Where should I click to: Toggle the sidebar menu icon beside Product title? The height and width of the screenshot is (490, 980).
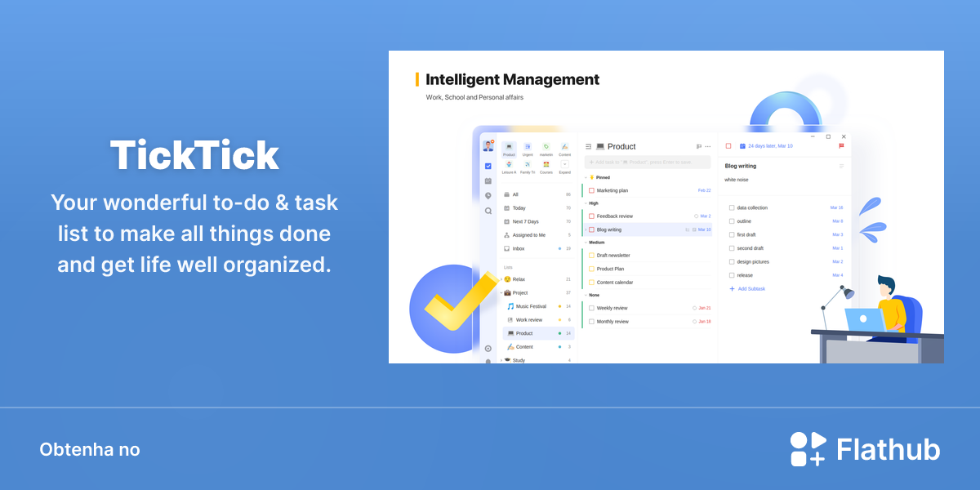click(588, 147)
